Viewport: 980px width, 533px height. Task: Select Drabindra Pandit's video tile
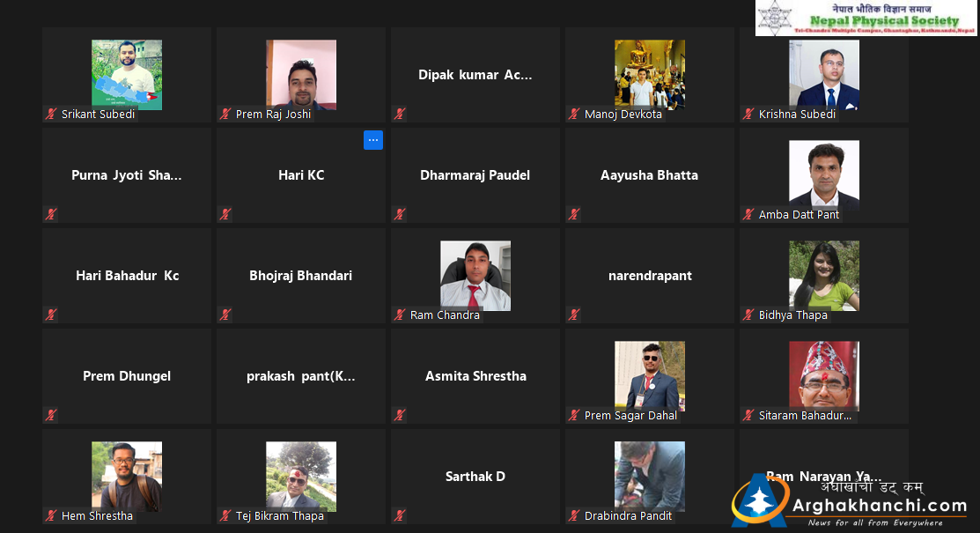tap(650, 477)
